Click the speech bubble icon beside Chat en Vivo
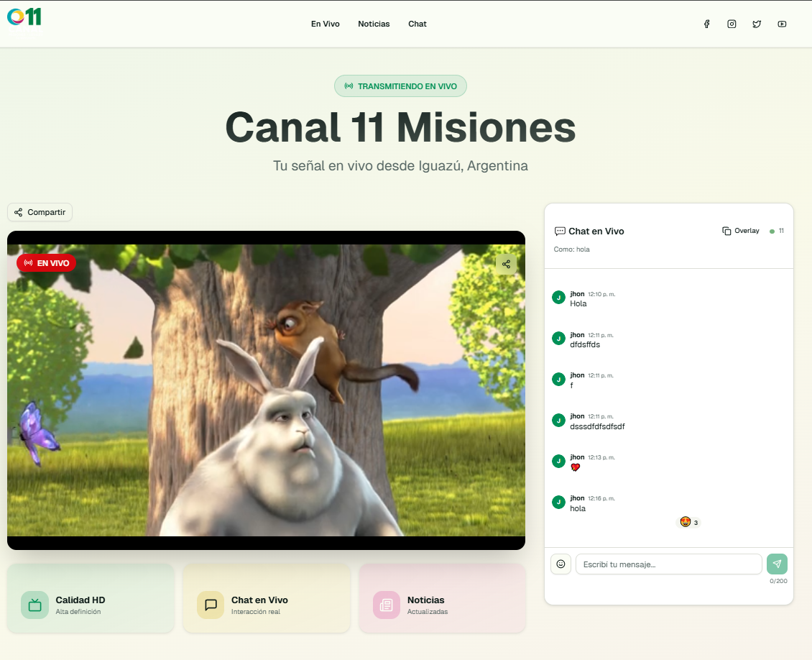Image resolution: width=812 pixels, height=660 pixels. (560, 231)
